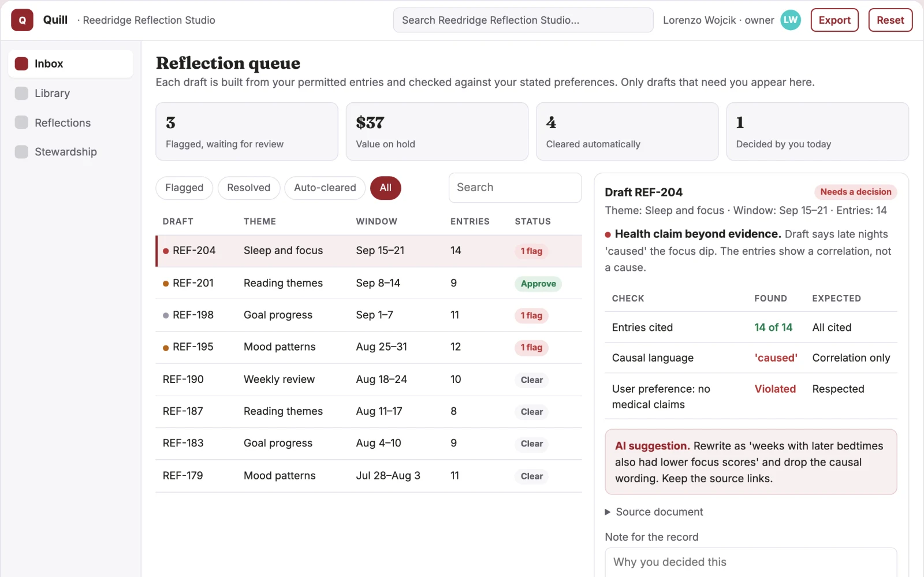924x577 pixels.
Task: Expand the Source document disclosure
Action: click(653, 512)
